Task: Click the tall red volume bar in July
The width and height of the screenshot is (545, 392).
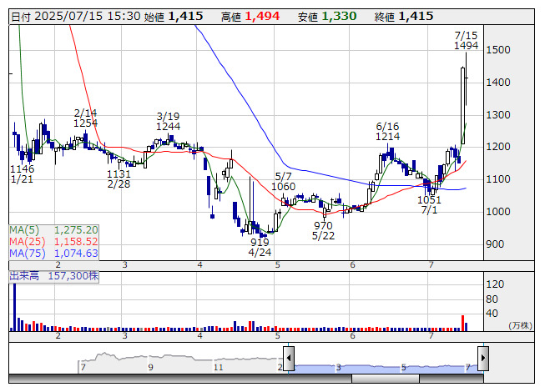Action: (x=462, y=323)
